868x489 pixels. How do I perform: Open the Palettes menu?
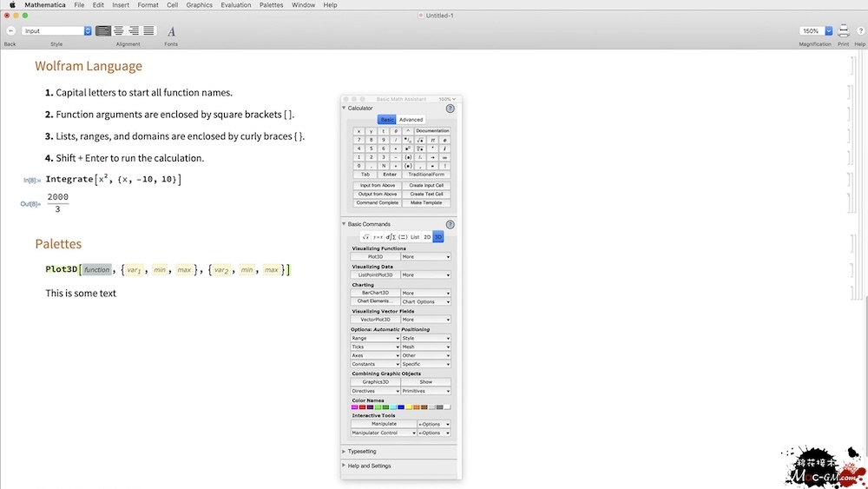tap(271, 5)
